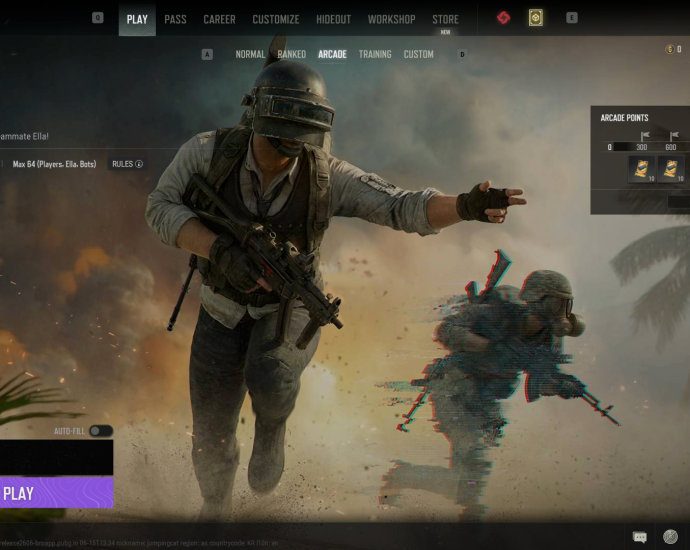Select the 600 points reward ticket

pyautogui.click(x=671, y=169)
